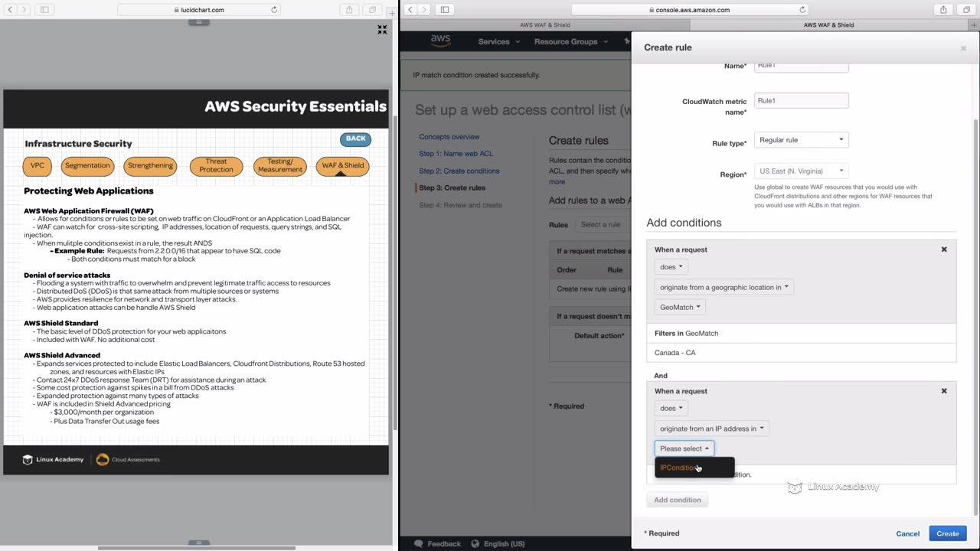
Task: Select the Segmentation topic on the slide
Action: [x=87, y=165]
